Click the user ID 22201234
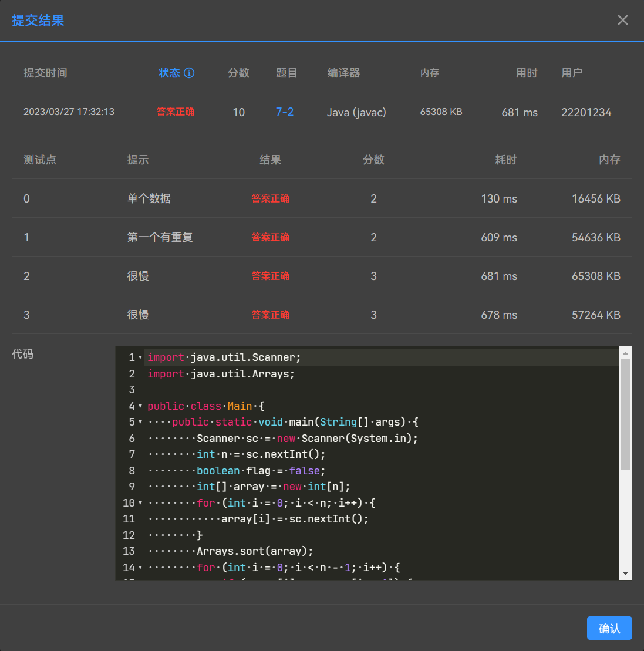This screenshot has width=644, height=651. point(586,112)
